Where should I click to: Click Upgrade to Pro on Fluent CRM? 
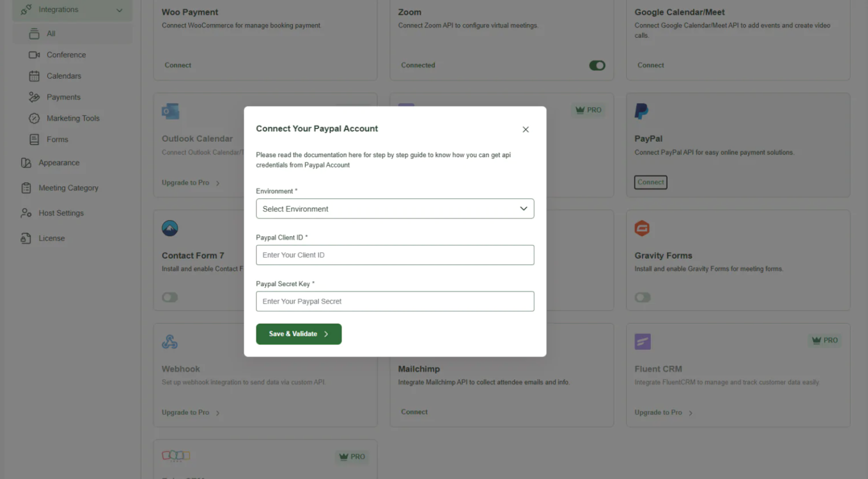(x=664, y=413)
